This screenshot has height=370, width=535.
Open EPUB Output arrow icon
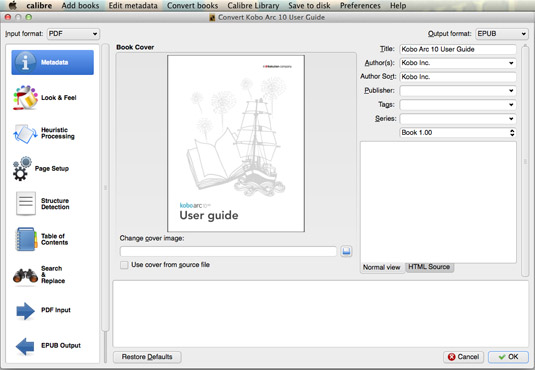point(25,346)
